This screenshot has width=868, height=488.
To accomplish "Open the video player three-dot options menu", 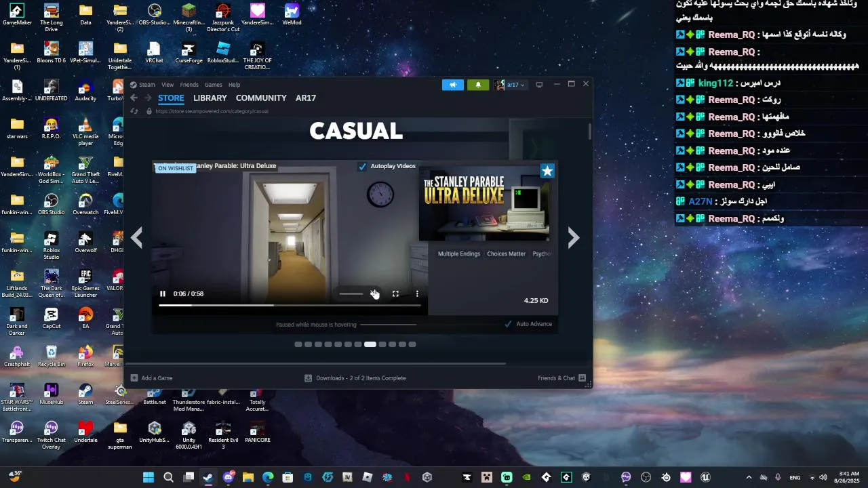I will 417,293.
